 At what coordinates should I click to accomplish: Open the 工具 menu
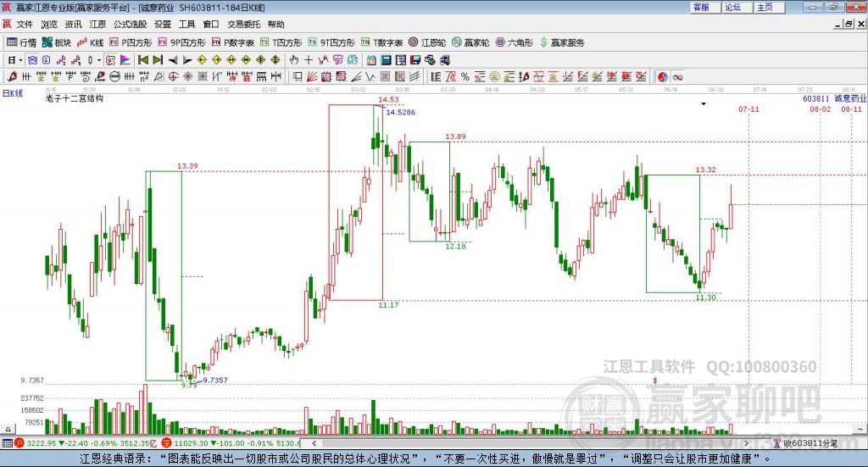tap(186, 25)
